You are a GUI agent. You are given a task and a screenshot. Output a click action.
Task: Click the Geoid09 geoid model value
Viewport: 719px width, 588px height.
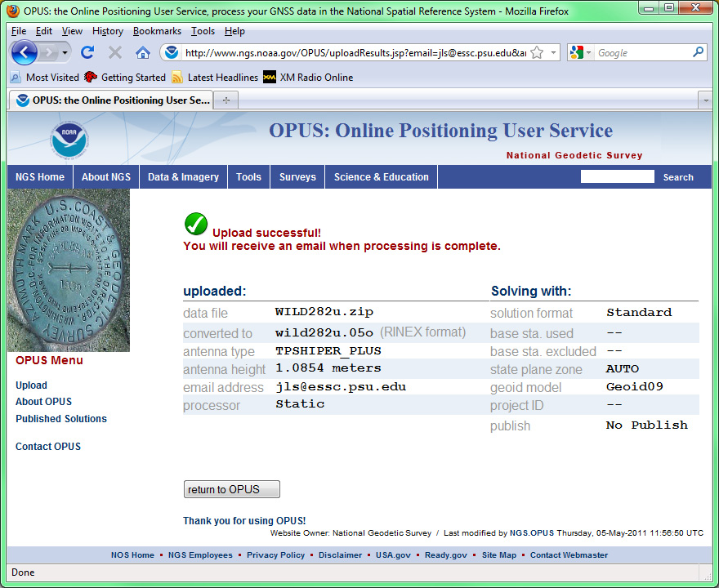[635, 387]
